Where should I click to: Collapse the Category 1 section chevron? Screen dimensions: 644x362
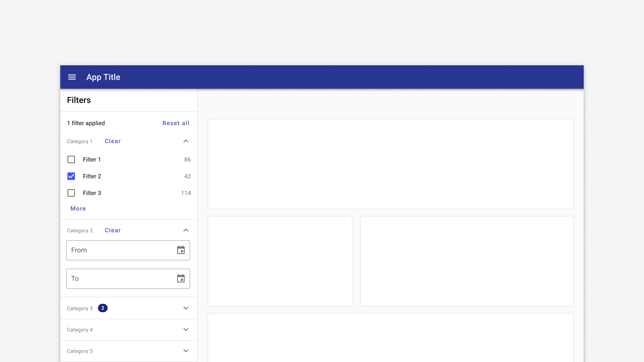click(x=186, y=141)
